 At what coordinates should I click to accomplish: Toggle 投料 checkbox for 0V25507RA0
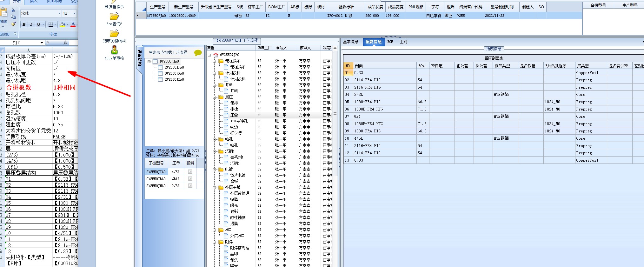click(190, 179)
